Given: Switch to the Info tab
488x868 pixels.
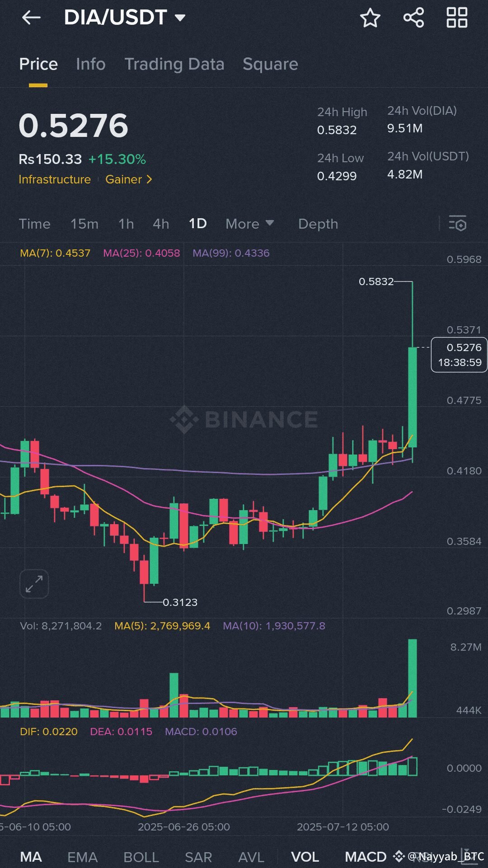Looking at the screenshot, I should [91, 64].
